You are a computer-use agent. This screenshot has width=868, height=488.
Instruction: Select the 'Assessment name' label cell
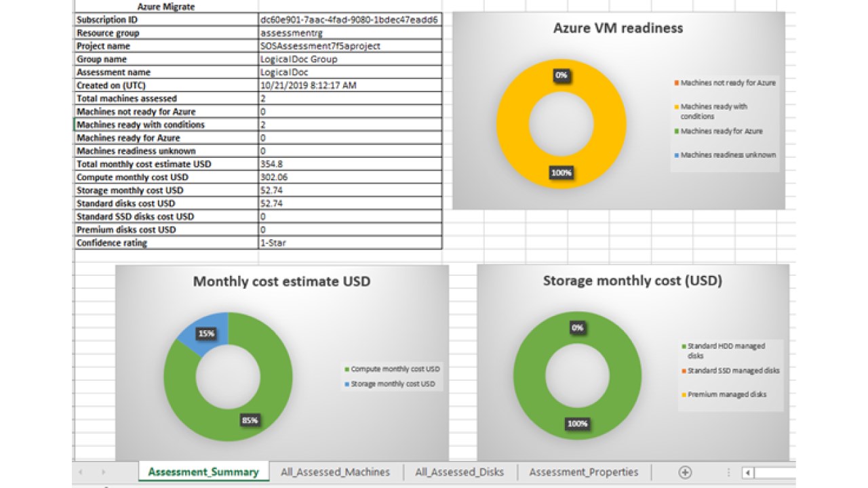click(x=165, y=72)
